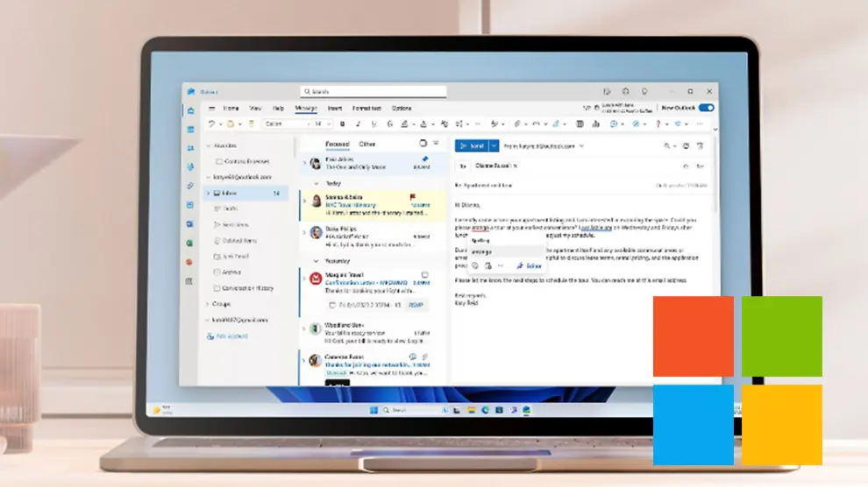
Task: Click the Windows Start button on taskbar
Action: (373, 410)
